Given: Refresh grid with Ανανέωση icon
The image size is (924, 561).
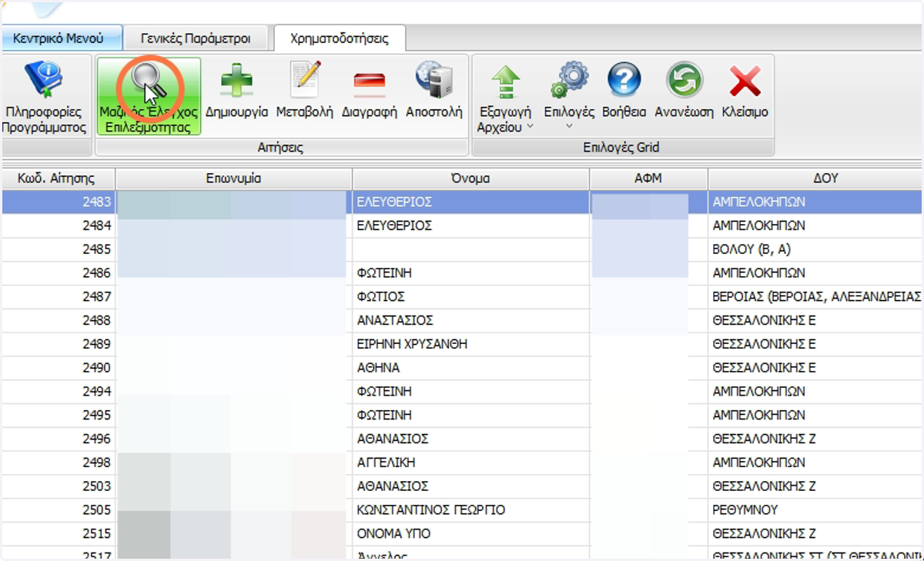Looking at the screenshot, I should click(685, 80).
